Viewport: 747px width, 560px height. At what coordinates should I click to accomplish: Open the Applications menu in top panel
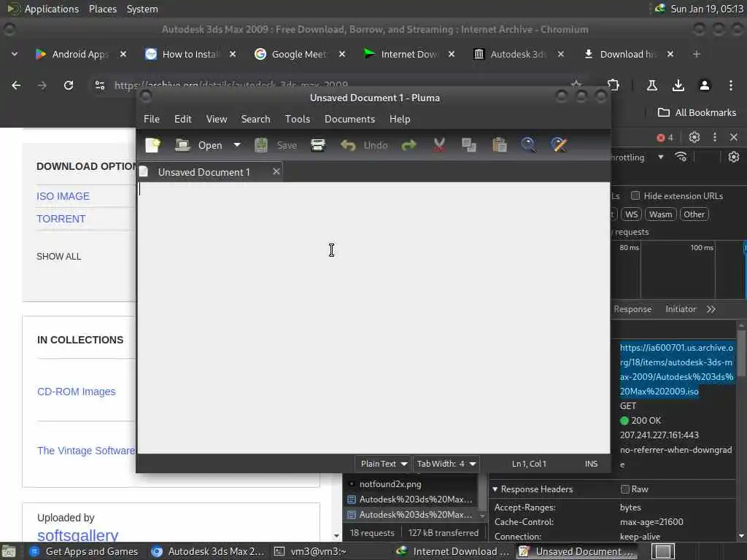(x=52, y=9)
